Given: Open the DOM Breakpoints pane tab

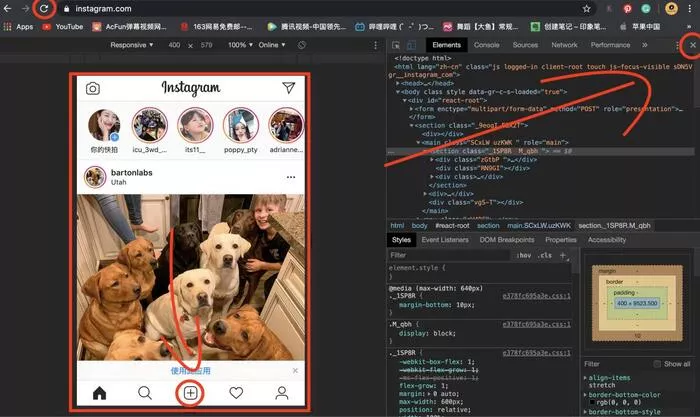Looking at the screenshot, I should click(507, 240).
